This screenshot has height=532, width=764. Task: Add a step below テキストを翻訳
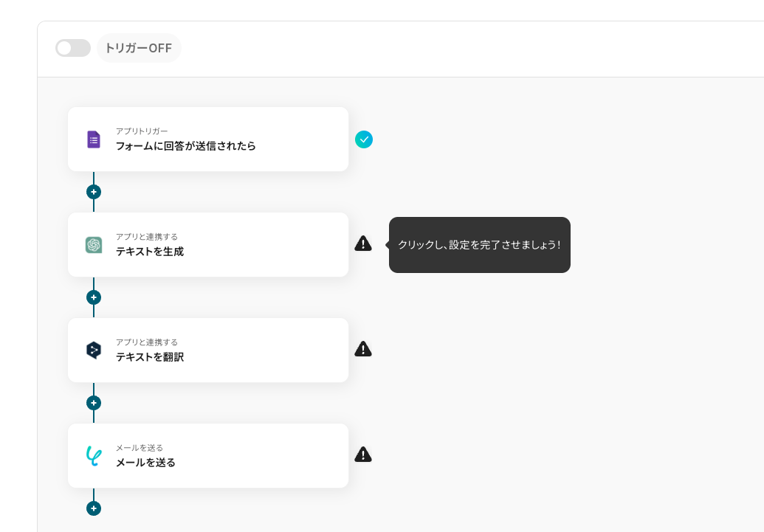[94, 403]
